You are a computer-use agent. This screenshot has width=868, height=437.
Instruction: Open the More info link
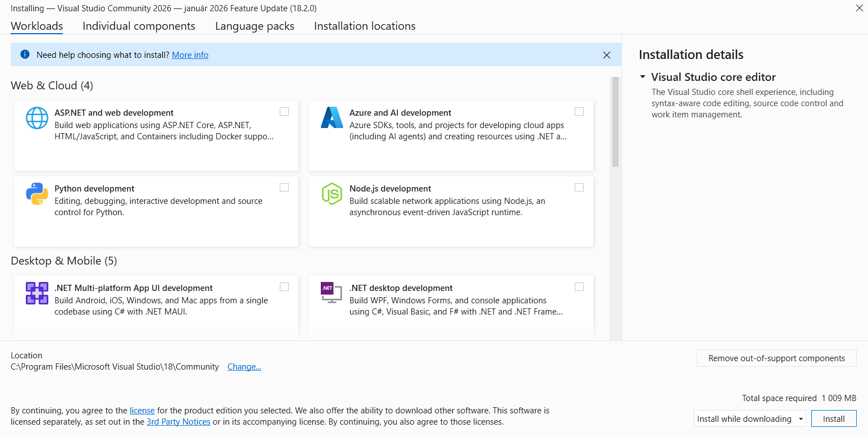(190, 54)
